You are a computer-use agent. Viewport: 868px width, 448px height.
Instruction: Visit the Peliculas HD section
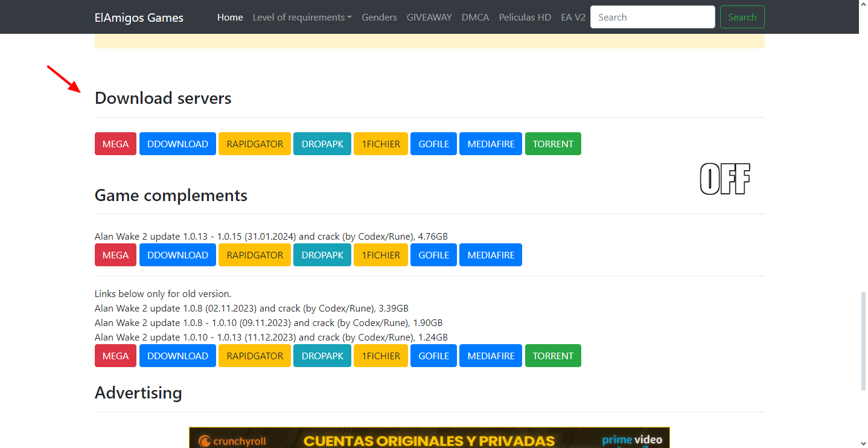(525, 17)
